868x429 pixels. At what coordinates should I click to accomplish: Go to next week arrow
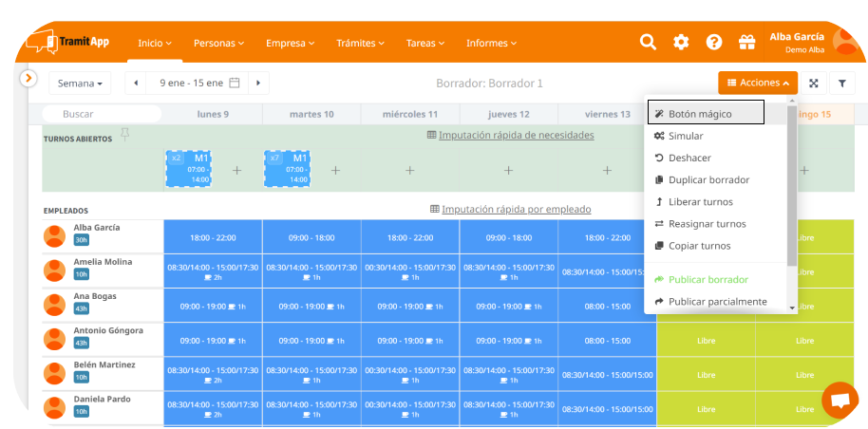coord(258,84)
